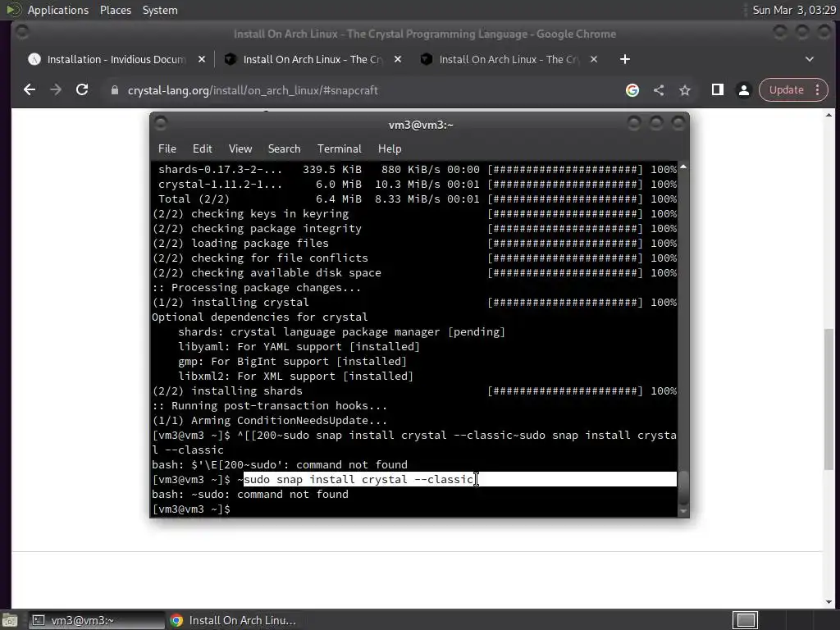Click the Update button in Chrome

(786, 90)
